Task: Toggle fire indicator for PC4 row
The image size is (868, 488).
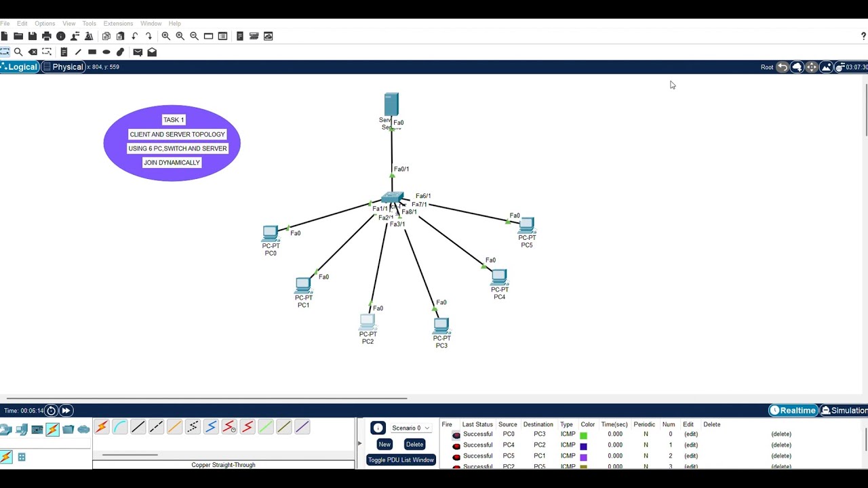Action: [x=456, y=445]
